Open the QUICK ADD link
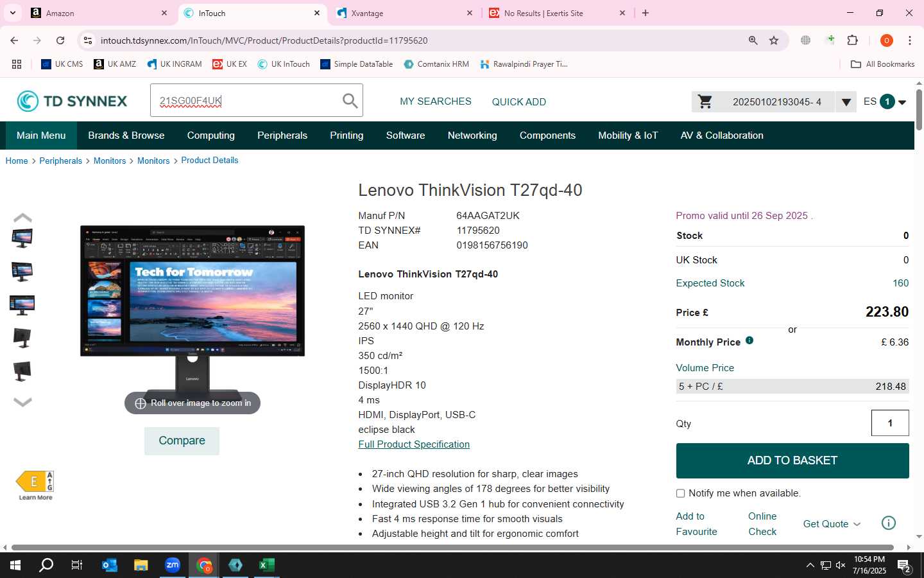Viewport: 924px width, 578px height. 519,101
